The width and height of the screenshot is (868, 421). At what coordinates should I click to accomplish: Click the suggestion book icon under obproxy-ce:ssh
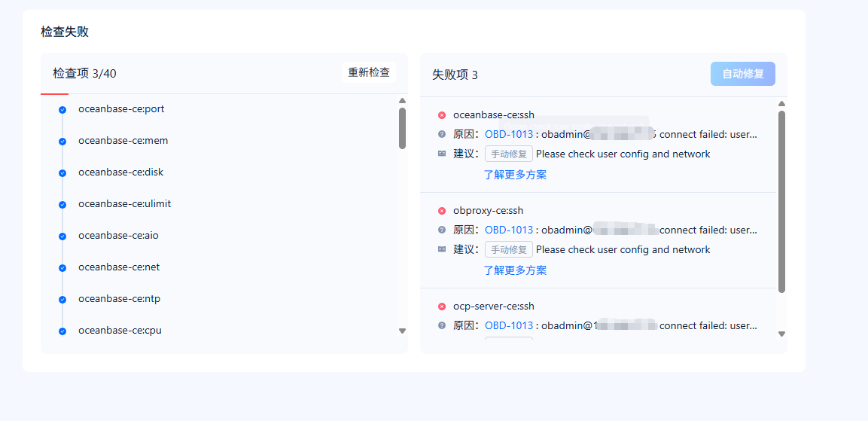pos(442,249)
